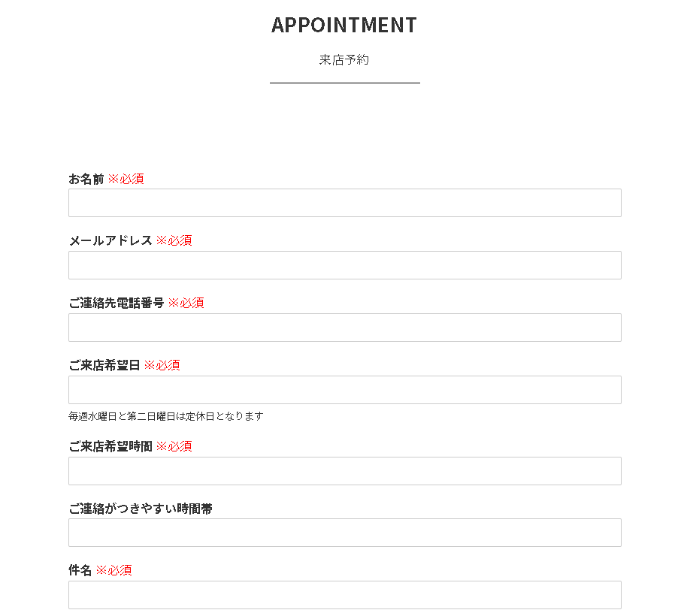Click the ※必須 marker next to メールアドレス
681x616 pixels.
[x=174, y=240]
